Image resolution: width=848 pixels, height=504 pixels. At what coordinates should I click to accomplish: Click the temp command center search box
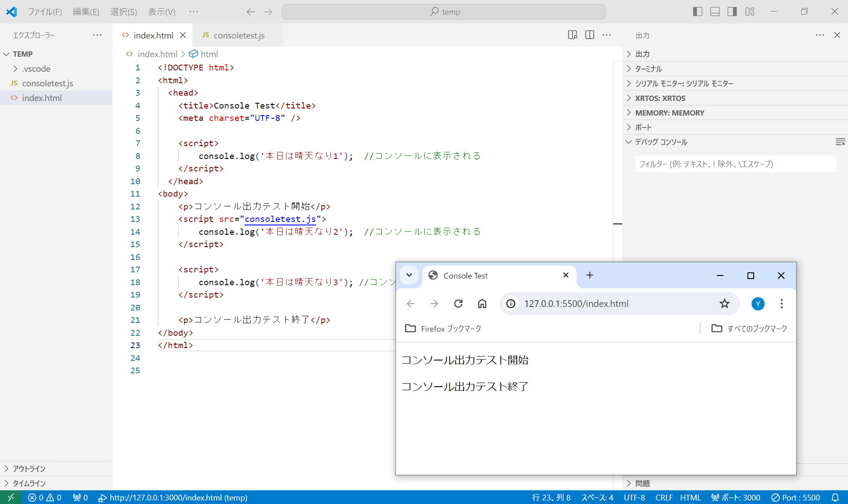(444, 12)
